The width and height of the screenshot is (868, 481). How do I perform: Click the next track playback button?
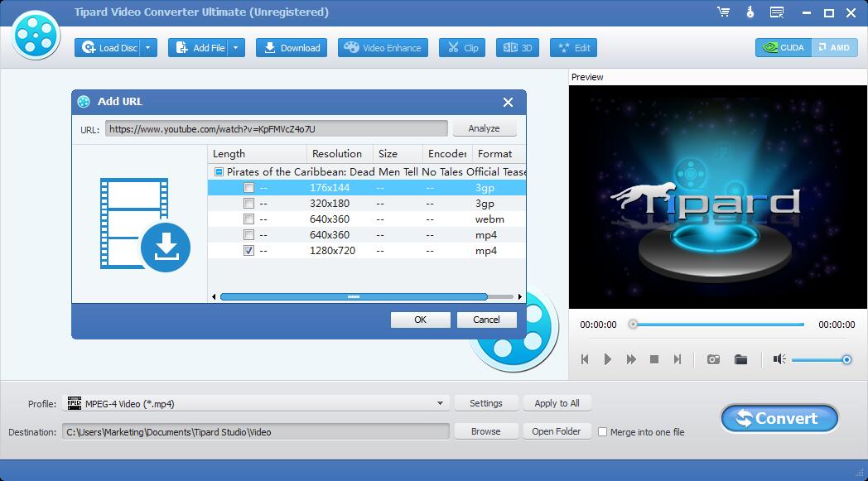coord(677,360)
